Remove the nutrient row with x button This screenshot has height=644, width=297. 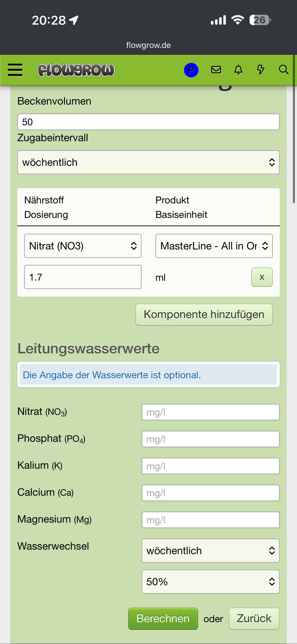tap(262, 277)
